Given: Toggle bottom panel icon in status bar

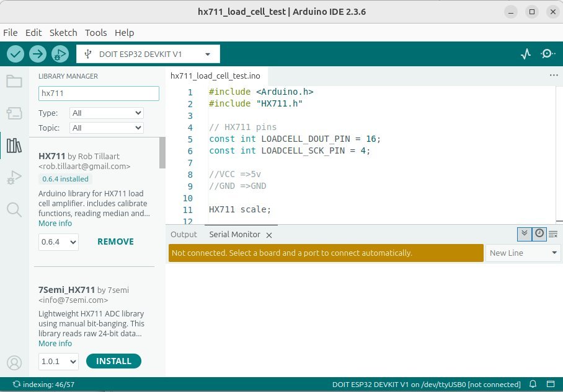Looking at the screenshot, I should click(x=551, y=384).
